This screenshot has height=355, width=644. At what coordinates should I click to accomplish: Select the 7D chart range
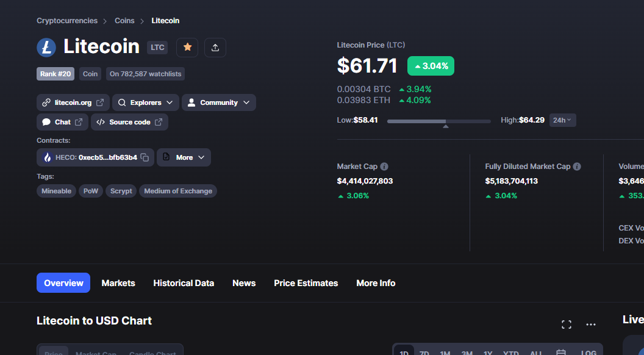click(424, 353)
